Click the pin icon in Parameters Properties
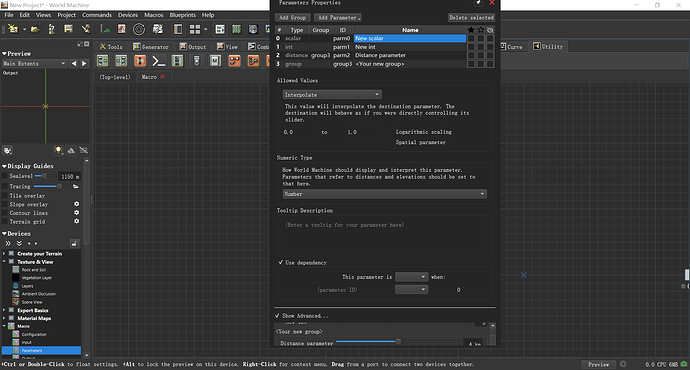Image resolution: width=690 pixels, height=370 pixels. (478, 3)
